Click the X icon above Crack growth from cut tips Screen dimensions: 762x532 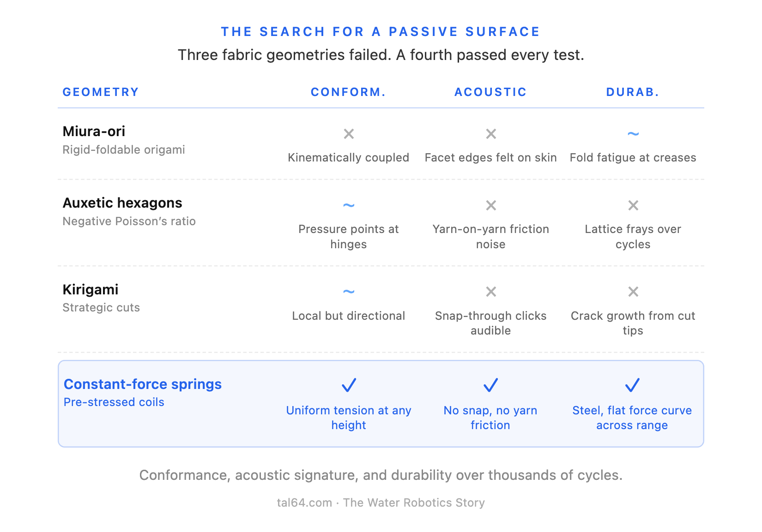(633, 292)
